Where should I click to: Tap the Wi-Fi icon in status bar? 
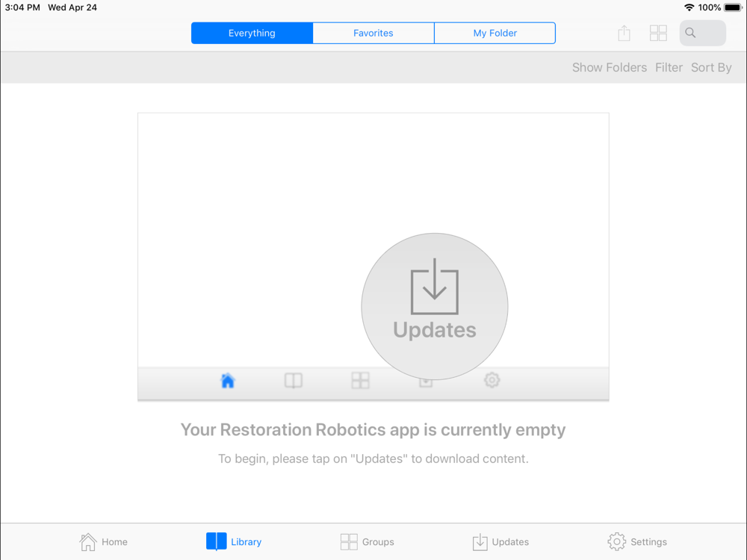689,7
